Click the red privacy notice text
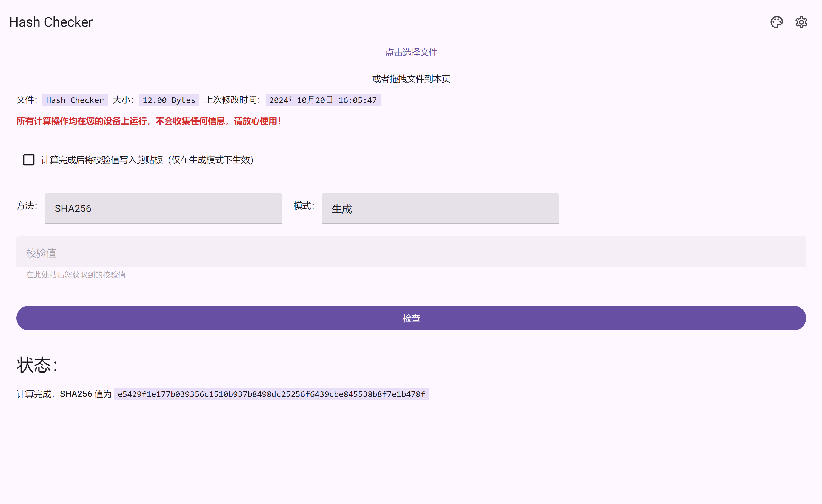 coord(149,121)
